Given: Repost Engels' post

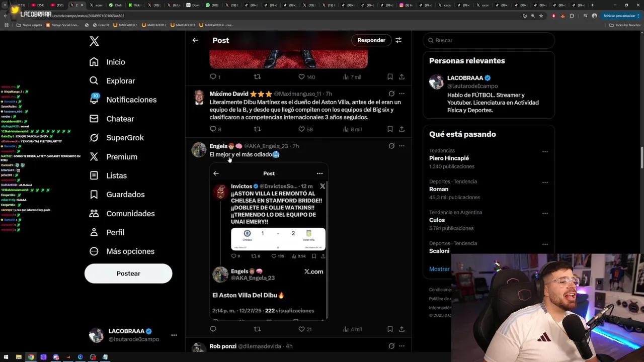Looking at the screenshot, I should click(257, 329).
